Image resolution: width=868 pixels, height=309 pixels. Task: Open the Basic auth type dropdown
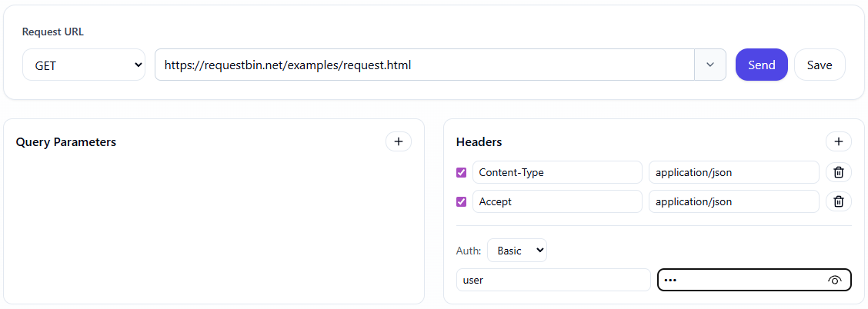(516, 251)
